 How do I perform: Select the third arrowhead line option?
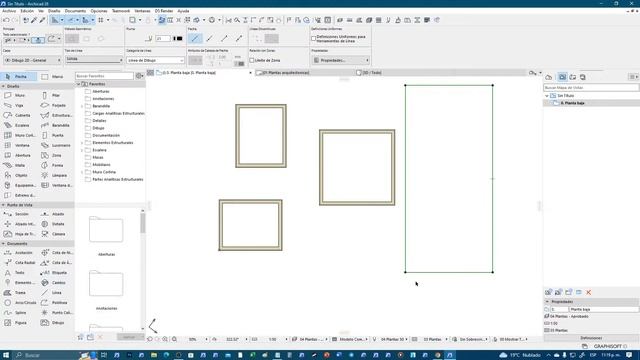click(x=224, y=38)
